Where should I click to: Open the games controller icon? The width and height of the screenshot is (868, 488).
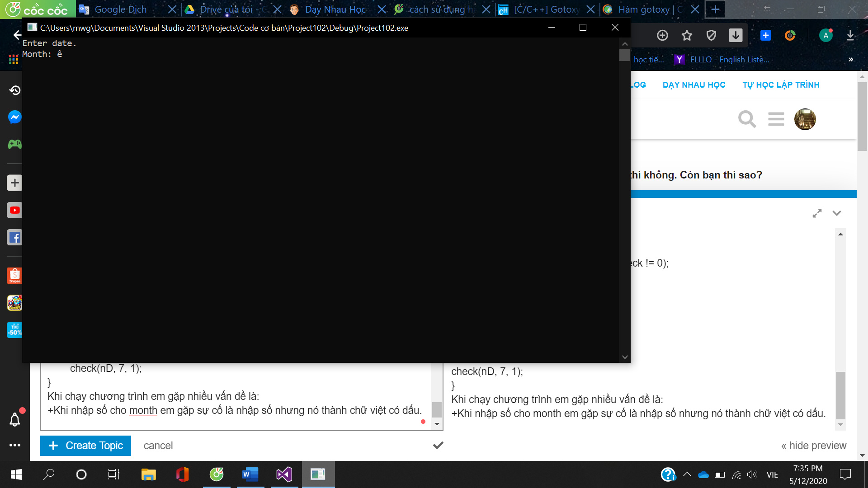click(14, 144)
